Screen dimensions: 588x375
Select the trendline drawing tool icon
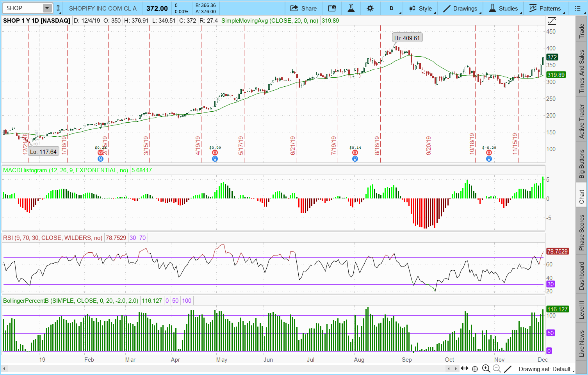pyautogui.click(x=508, y=369)
